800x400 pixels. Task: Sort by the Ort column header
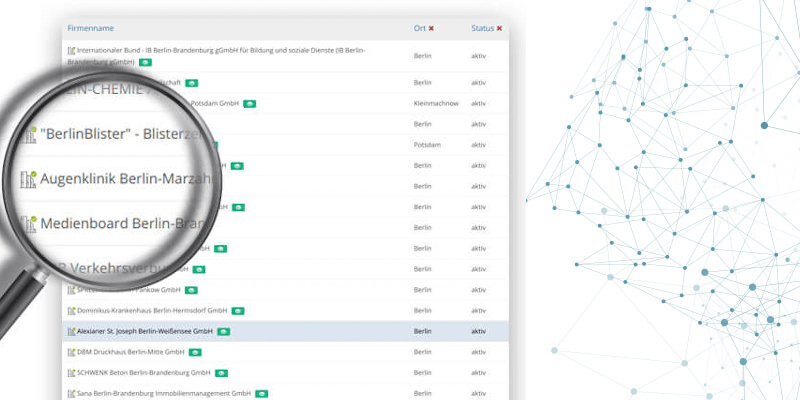[x=419, y=29]
